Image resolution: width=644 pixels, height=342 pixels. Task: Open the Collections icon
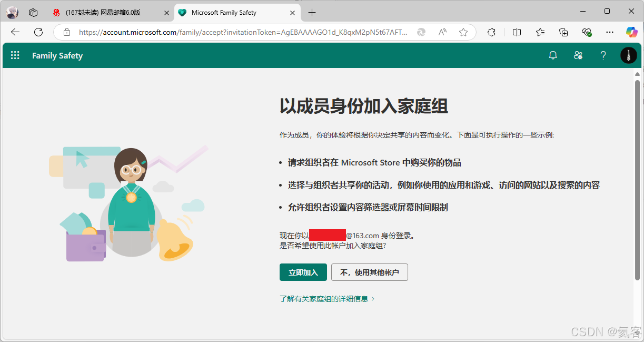(x=563, y=32)
